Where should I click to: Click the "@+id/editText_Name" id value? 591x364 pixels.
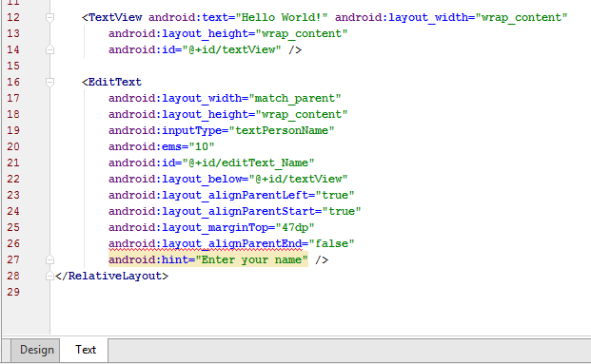point(248,163)
